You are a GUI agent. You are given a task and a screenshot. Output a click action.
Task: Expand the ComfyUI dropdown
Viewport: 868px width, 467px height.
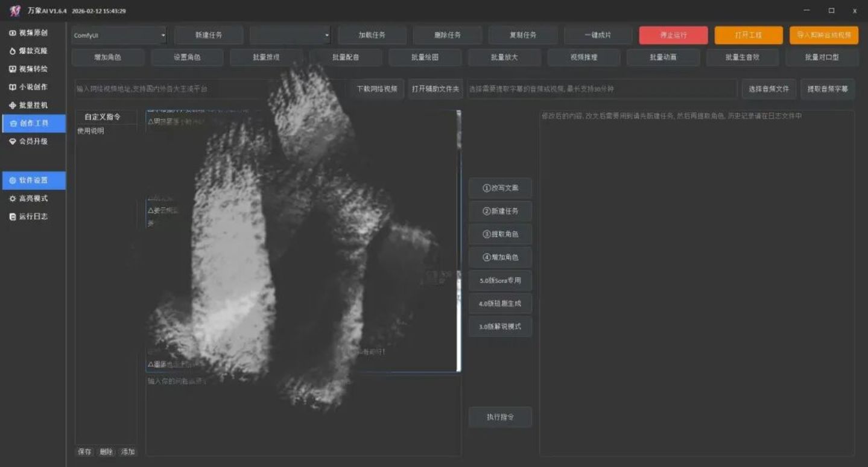[x=119, y=35]
